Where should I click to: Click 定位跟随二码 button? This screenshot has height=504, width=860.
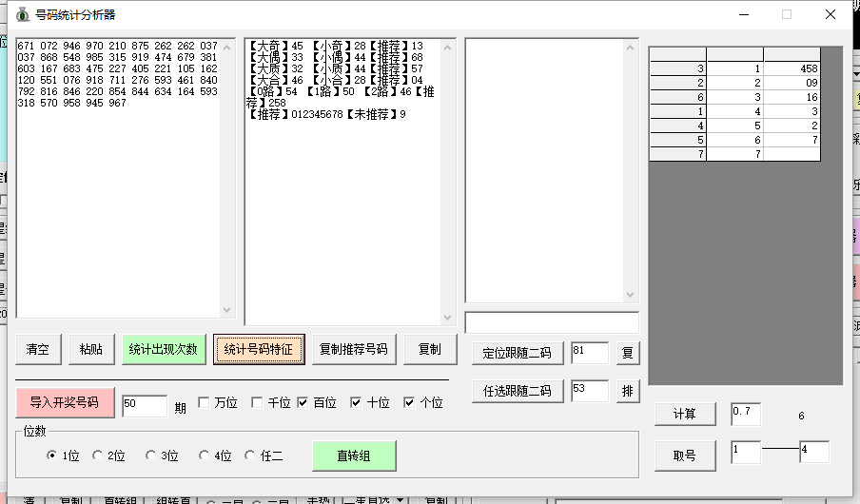point(517,354)
